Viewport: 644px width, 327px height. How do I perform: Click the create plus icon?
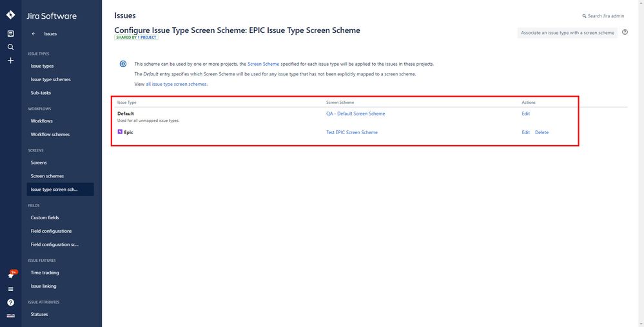click(11, 61)
